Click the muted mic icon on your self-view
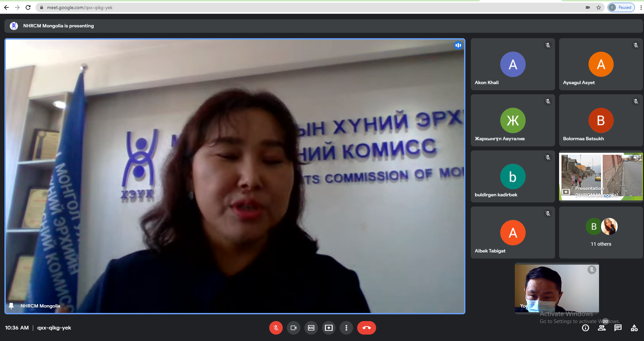The image size is (644, 341). (592, 270)
